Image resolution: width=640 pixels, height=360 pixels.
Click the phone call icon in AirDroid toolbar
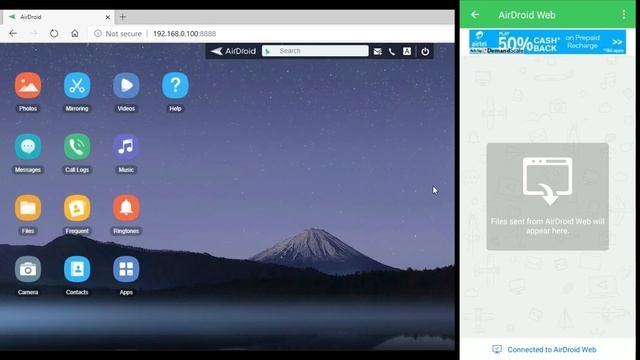[x=392, y=51]
